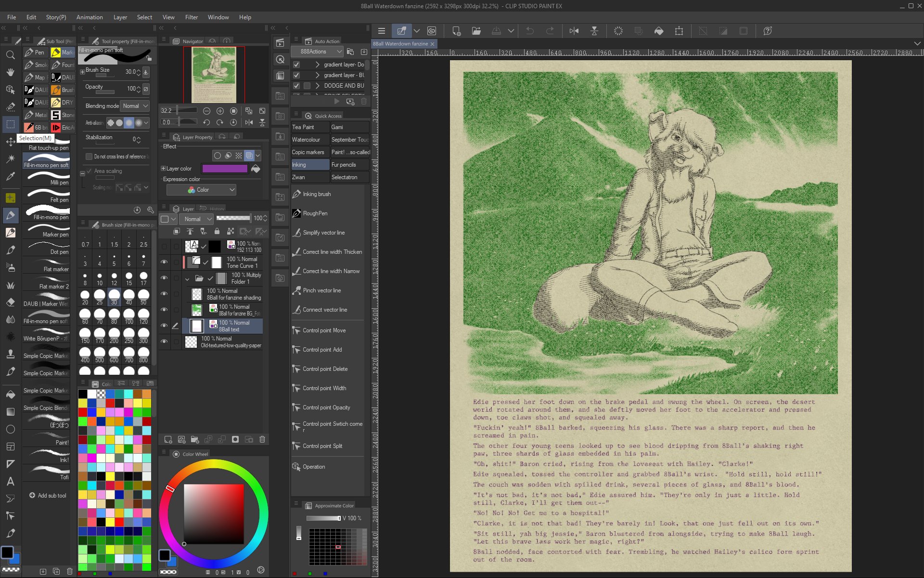
Task: Expand the Brush Size plus options
Action: coord(82,71)
